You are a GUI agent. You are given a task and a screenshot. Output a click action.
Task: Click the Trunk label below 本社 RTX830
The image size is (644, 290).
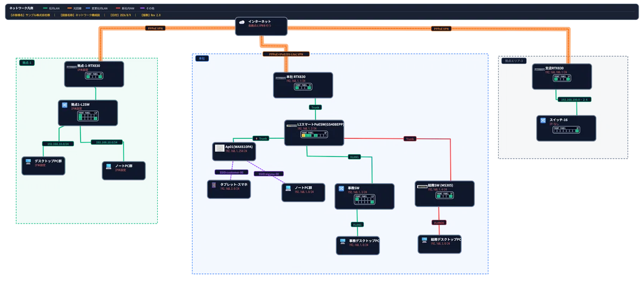click(316, 107)
